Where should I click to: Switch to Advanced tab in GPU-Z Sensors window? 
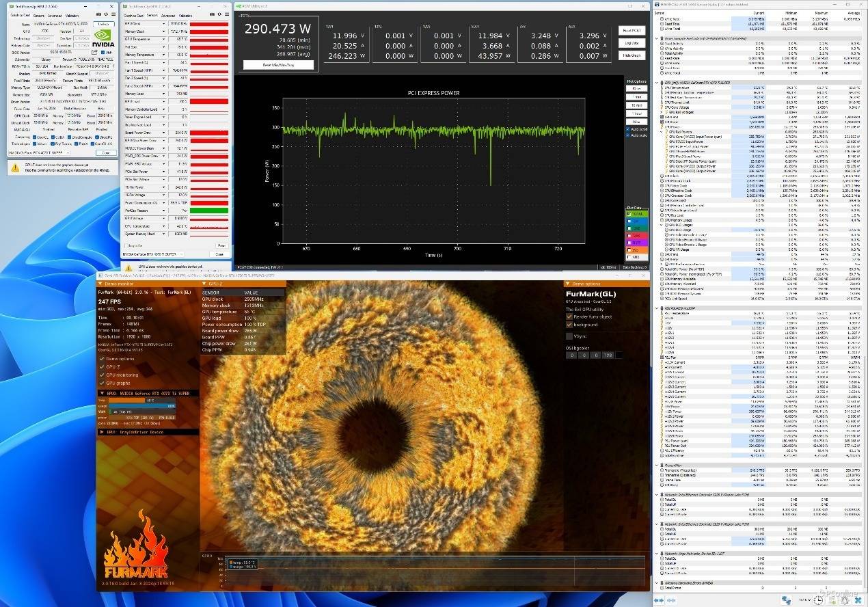point(169,14)
